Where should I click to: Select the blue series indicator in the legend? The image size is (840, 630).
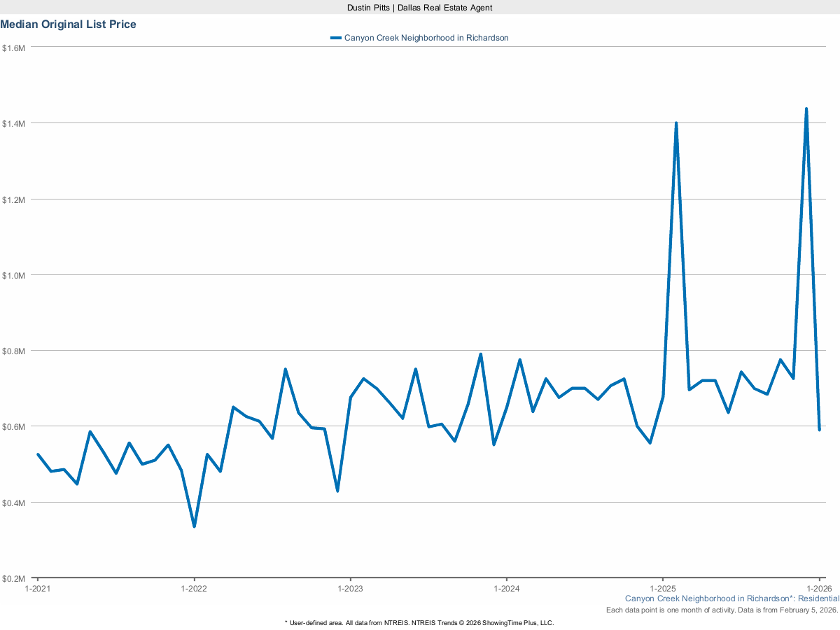[334, 37]
